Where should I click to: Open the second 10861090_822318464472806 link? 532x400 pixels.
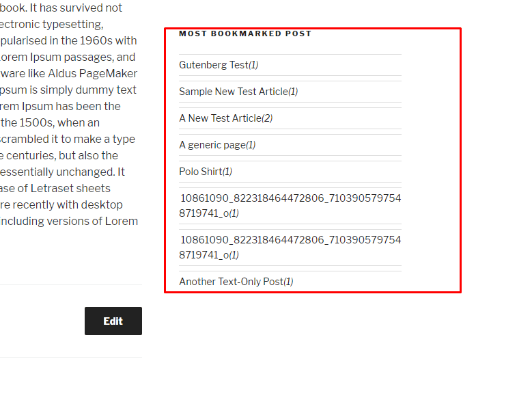pyautogui.click(x=290, y=241)
